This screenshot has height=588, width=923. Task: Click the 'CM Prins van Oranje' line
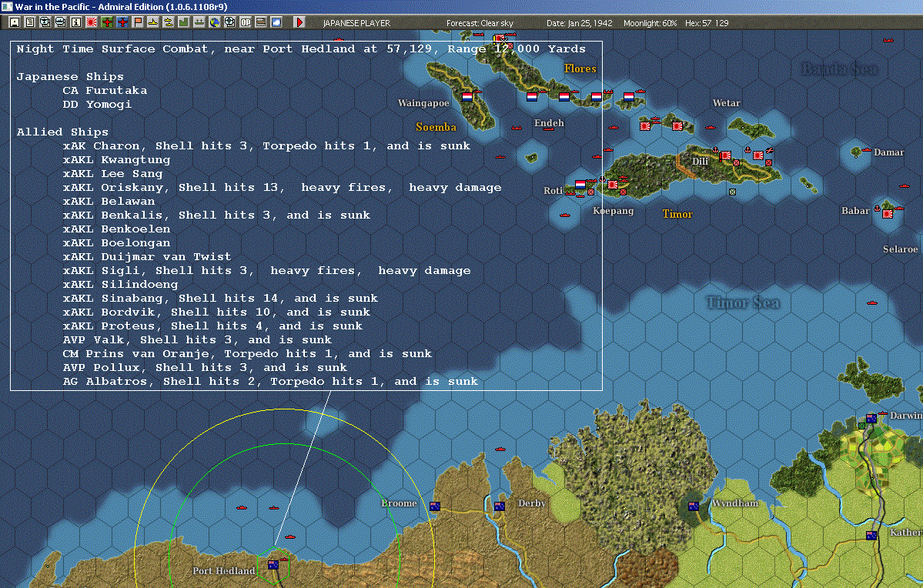pos(247,353)
